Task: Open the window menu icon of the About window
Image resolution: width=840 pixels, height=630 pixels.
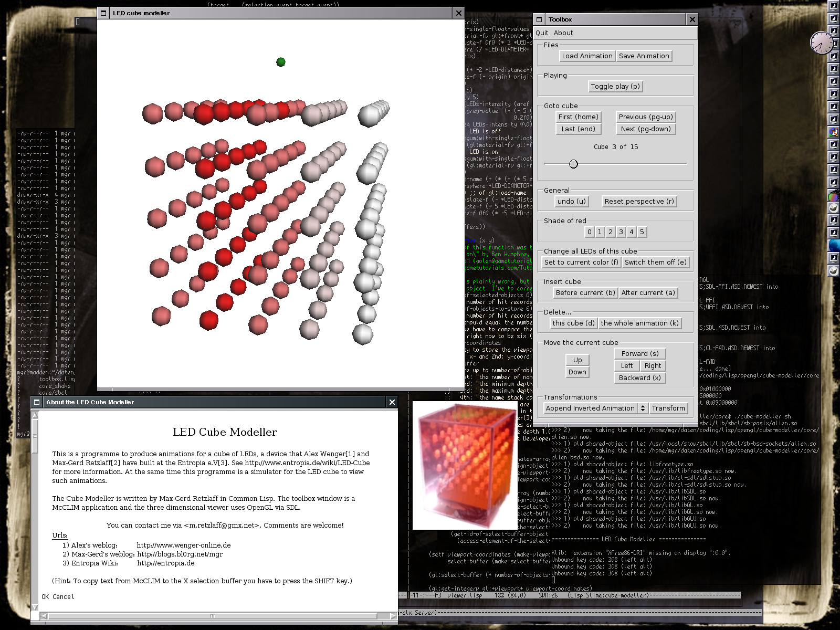Action: [x=37, y=402]
